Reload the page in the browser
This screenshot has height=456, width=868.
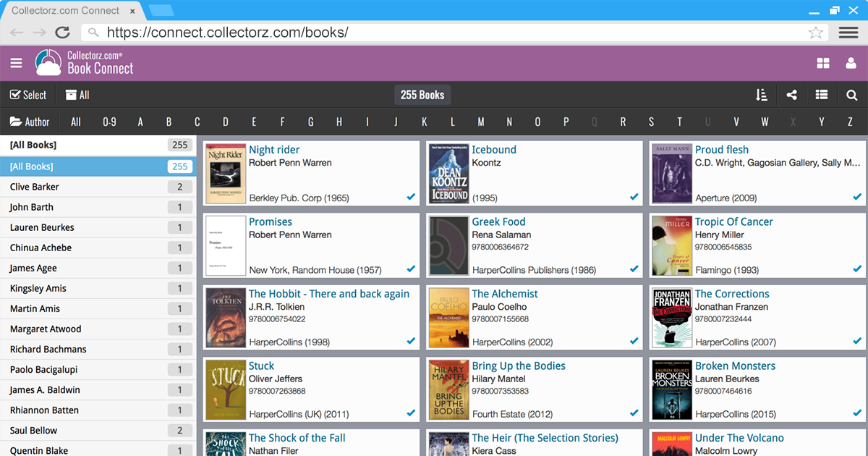(x=62, y=32)
